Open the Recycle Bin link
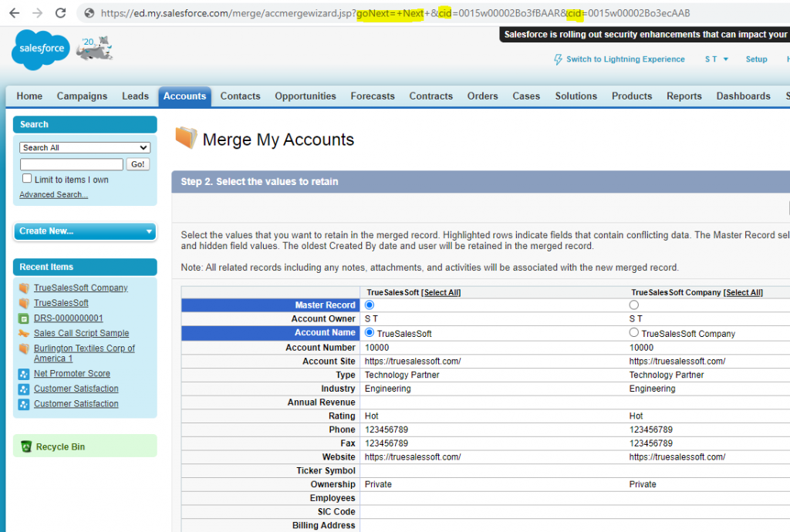The height and width of the screenshot is (532, 790). (60, 447)
